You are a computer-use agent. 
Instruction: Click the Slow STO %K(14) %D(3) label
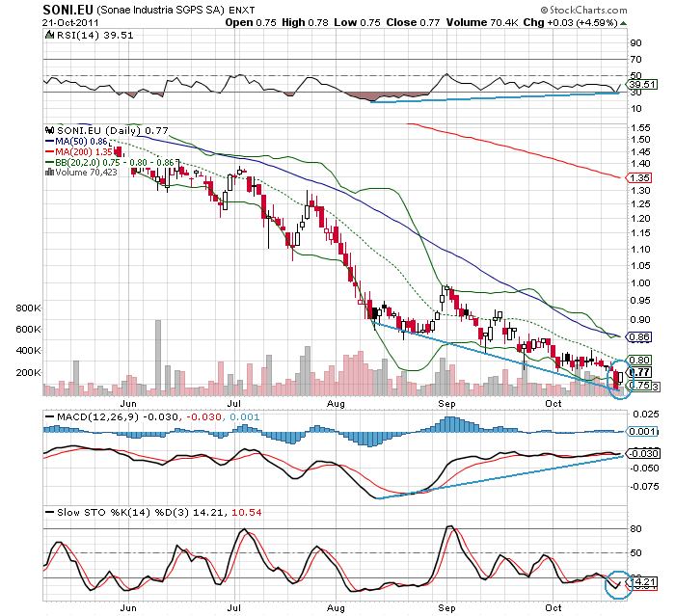pyautogui.click(x=122, y=512)
